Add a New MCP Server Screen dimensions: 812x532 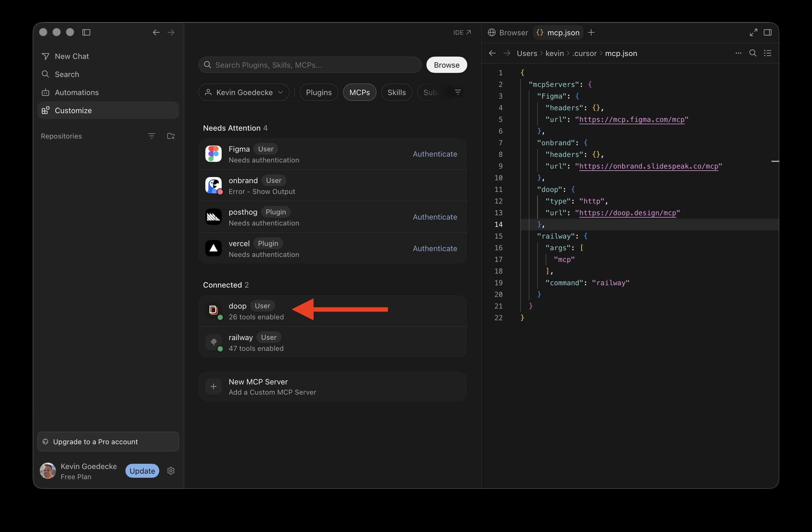tap(333, 387)
